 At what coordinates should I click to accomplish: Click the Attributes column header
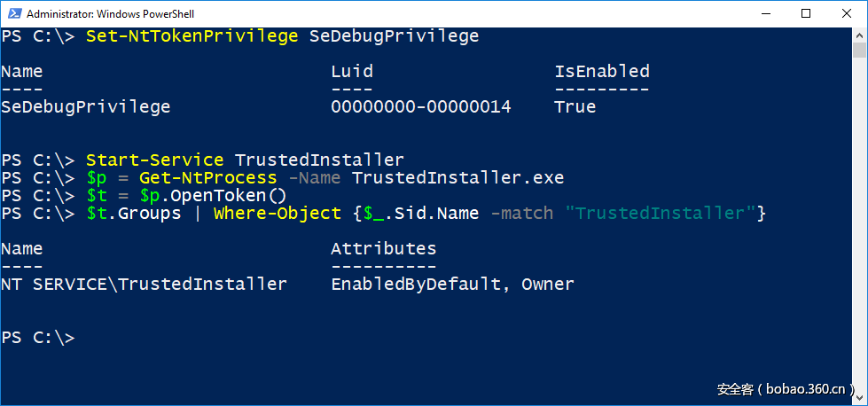tap(383, 249)
